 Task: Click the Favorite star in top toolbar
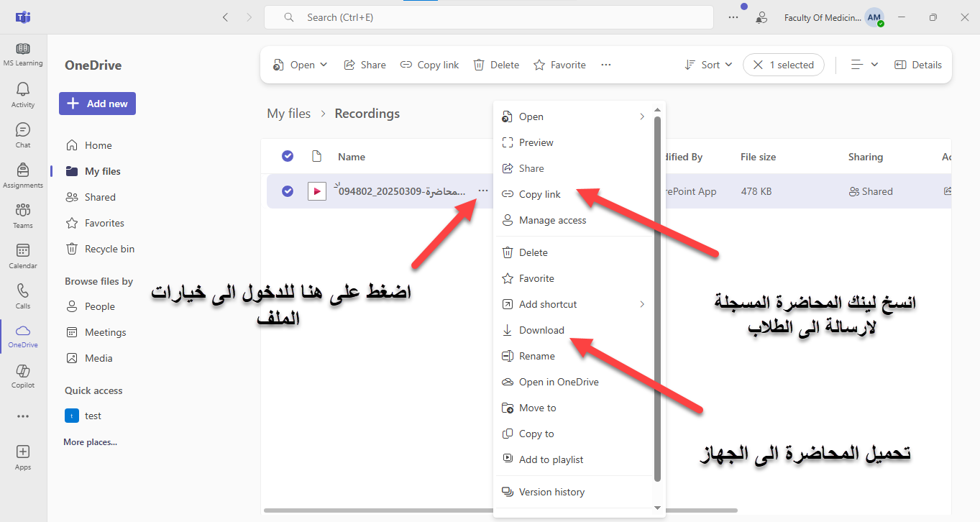tap(559, 65)
